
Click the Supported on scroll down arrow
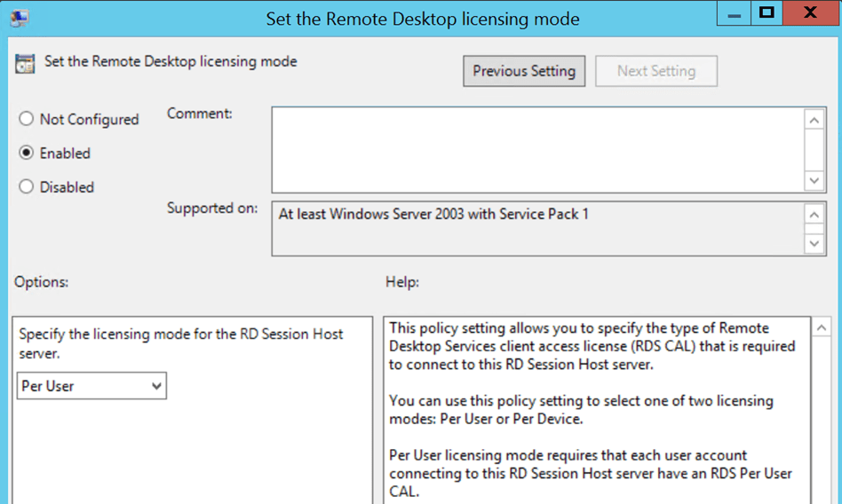click(x=814, y=242)
